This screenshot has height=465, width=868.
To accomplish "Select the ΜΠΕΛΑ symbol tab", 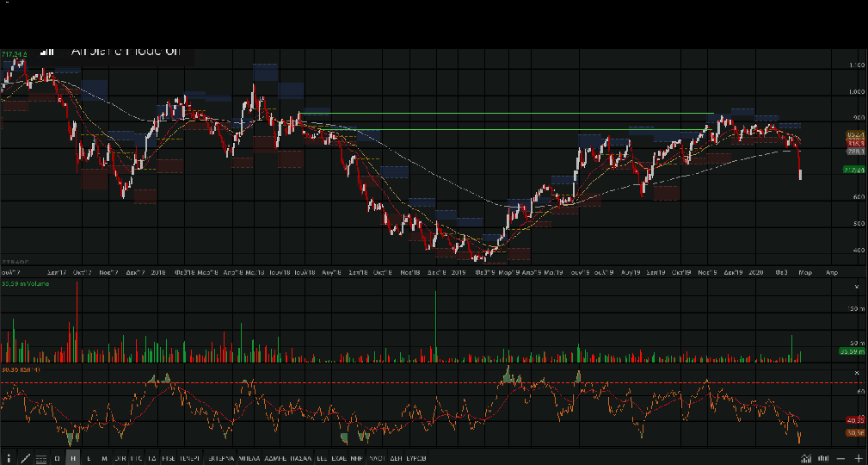I will click(x=249, y=458).
